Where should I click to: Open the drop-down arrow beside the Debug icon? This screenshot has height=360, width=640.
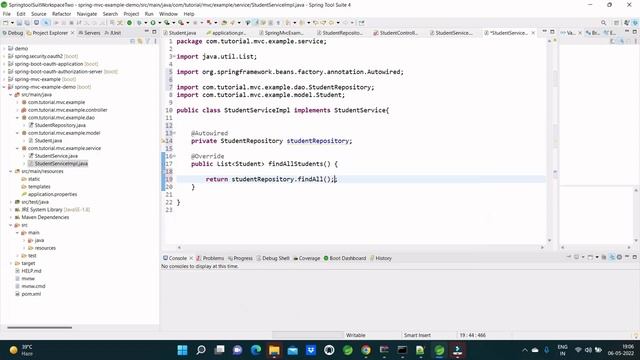pos(146,23)
